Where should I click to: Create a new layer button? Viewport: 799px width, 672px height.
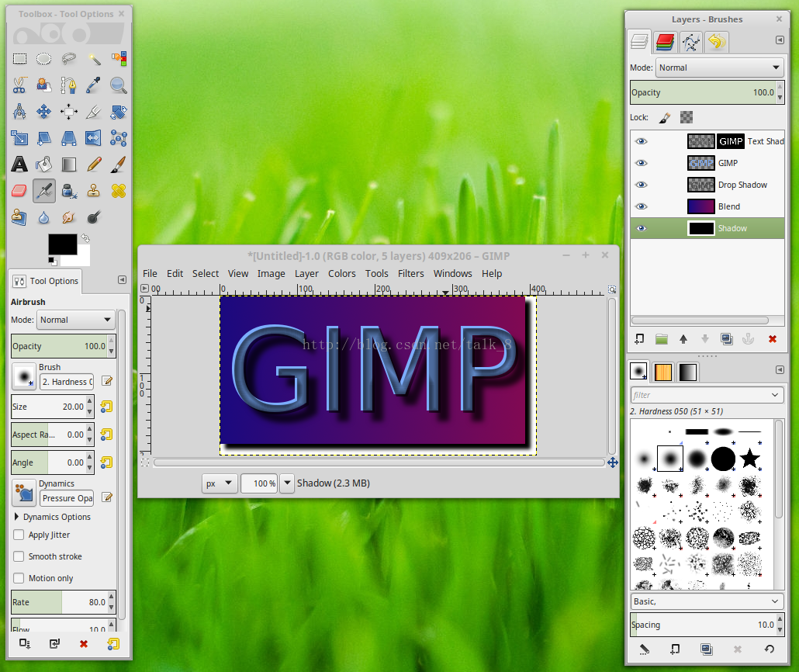pos(639,339)
